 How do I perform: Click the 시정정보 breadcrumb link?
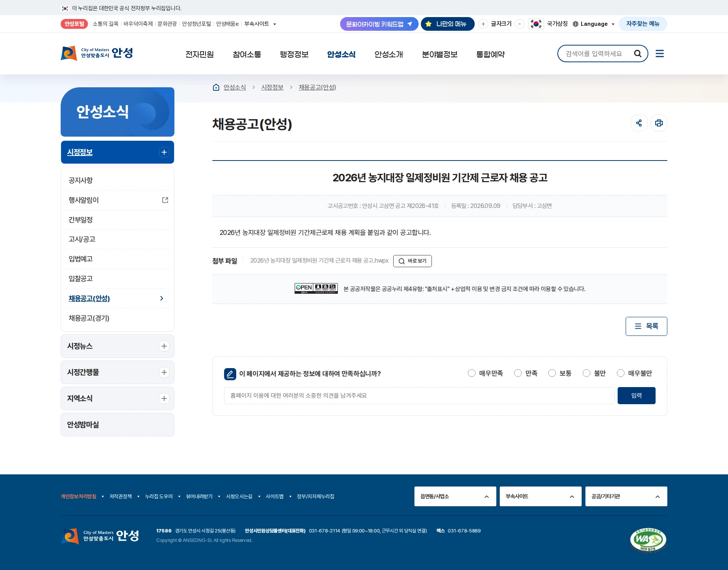tap(272, 87)
